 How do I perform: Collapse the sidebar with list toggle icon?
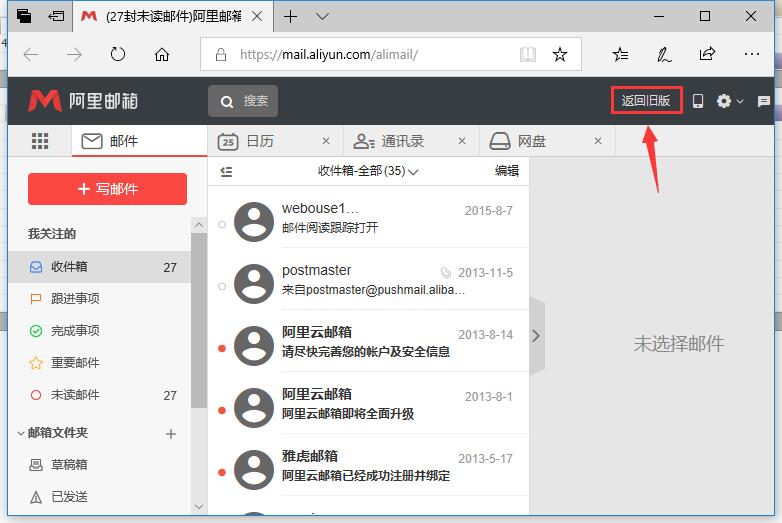coord(226,172)
